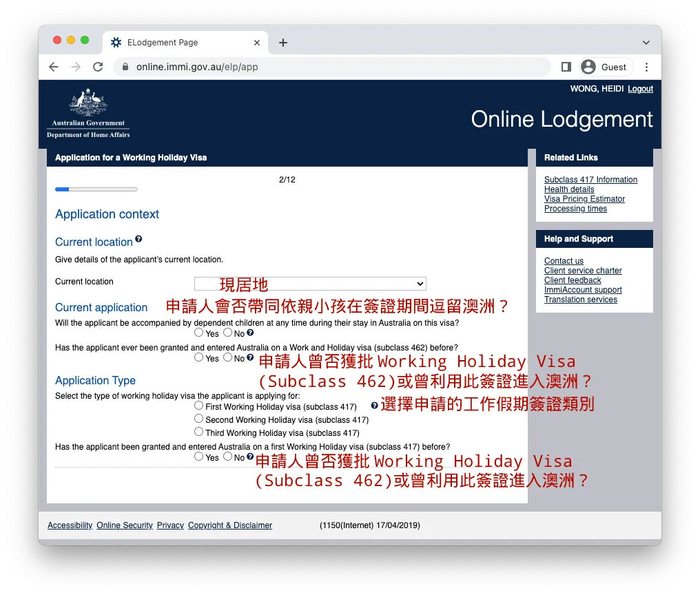The image size is (700, 597).
Task: Choose Third Working Holiday visa option
Action: click(198, 432)
